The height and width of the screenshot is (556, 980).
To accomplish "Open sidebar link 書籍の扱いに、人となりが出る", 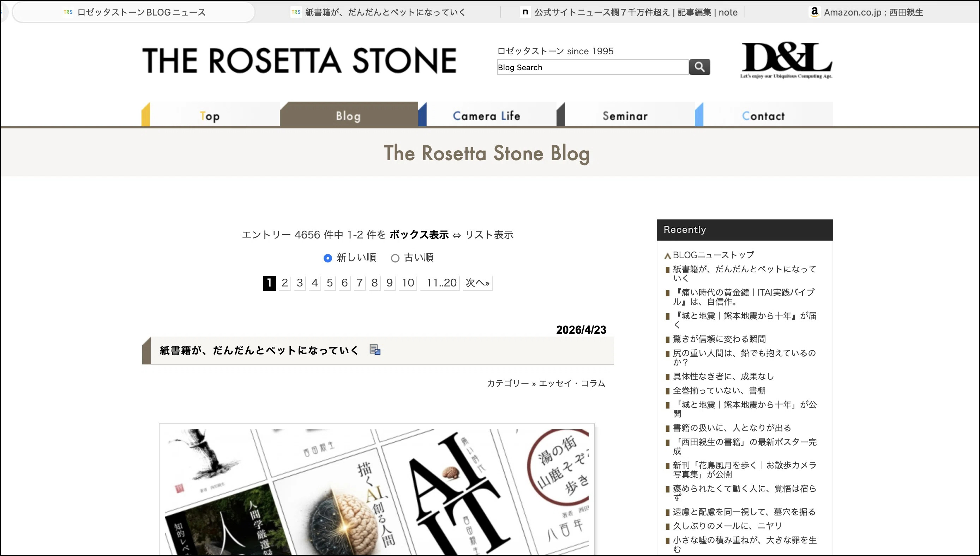I will click(x=732, y=428).
